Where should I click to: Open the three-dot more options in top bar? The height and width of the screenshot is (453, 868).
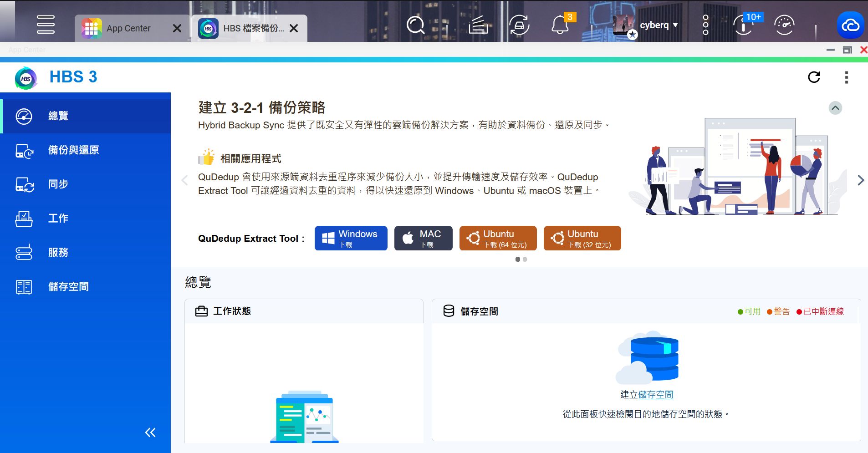705,25
